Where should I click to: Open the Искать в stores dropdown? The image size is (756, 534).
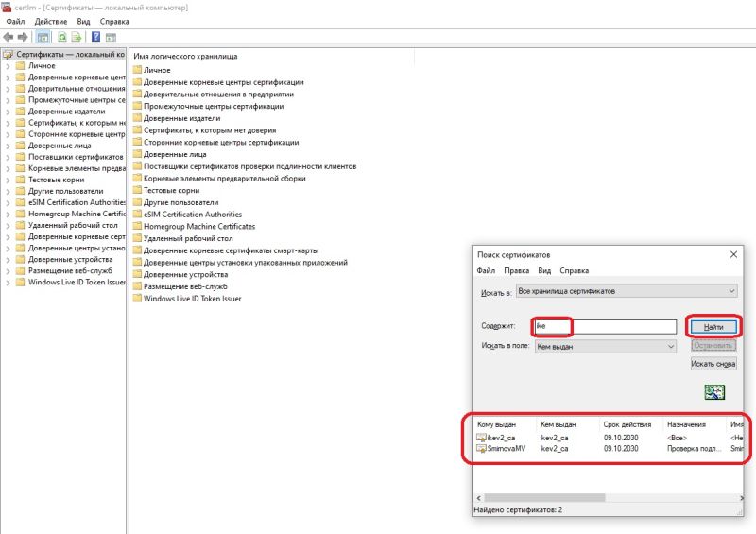pyautogui.click(x=627, y=291)
